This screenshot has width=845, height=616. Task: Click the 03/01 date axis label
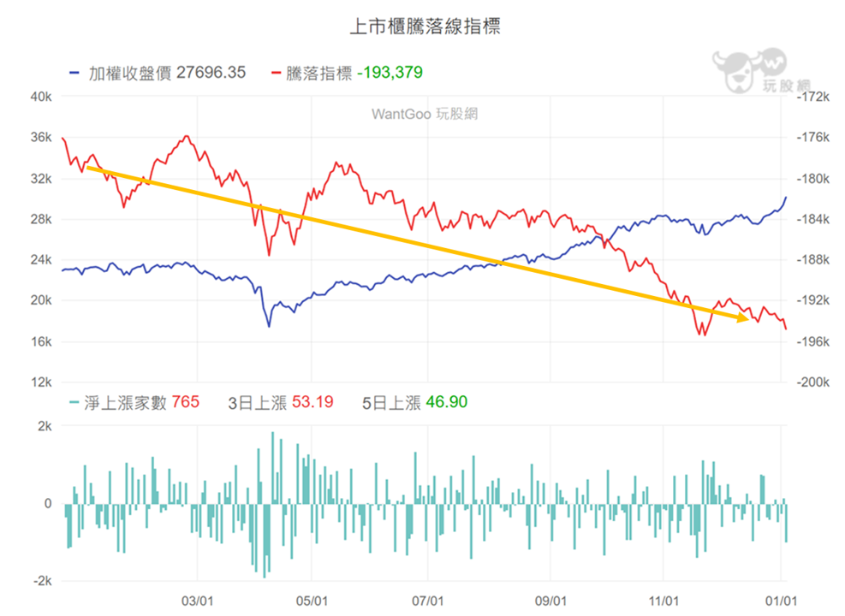(197, 601)
